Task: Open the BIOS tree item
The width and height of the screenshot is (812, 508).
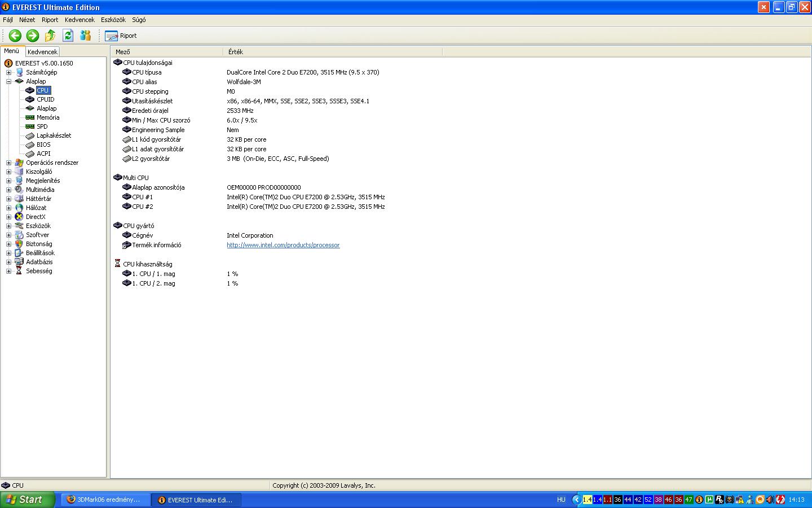Action: coord(43,144)
